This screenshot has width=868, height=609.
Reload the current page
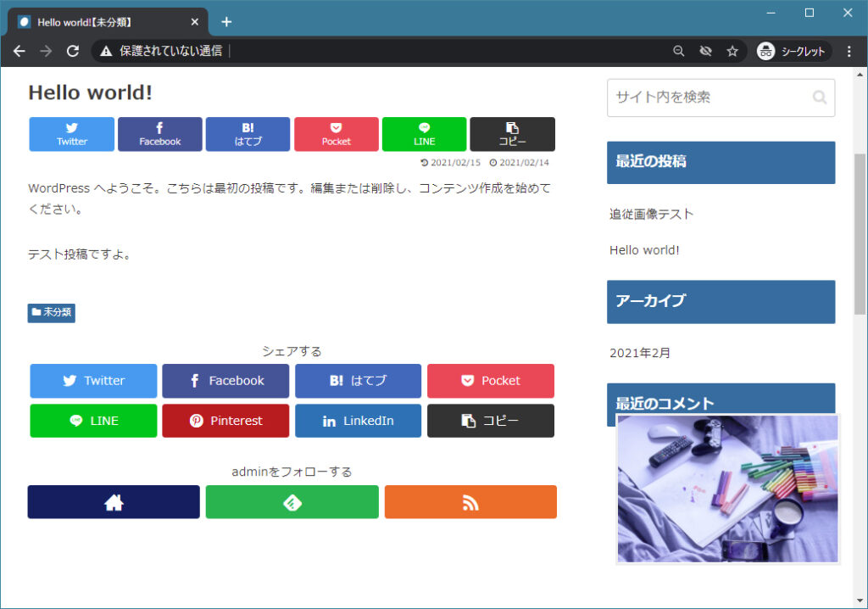tap(73, 52)
